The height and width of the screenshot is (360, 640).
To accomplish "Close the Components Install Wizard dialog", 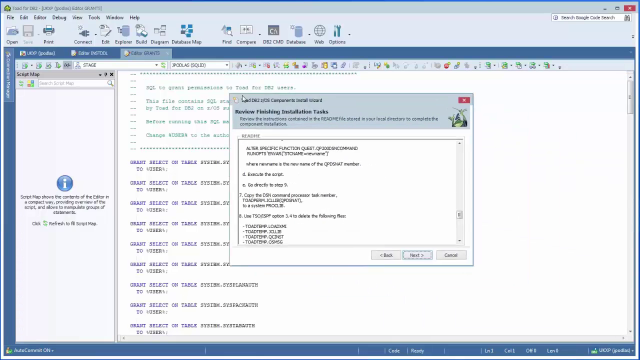I will coord(464,100).
